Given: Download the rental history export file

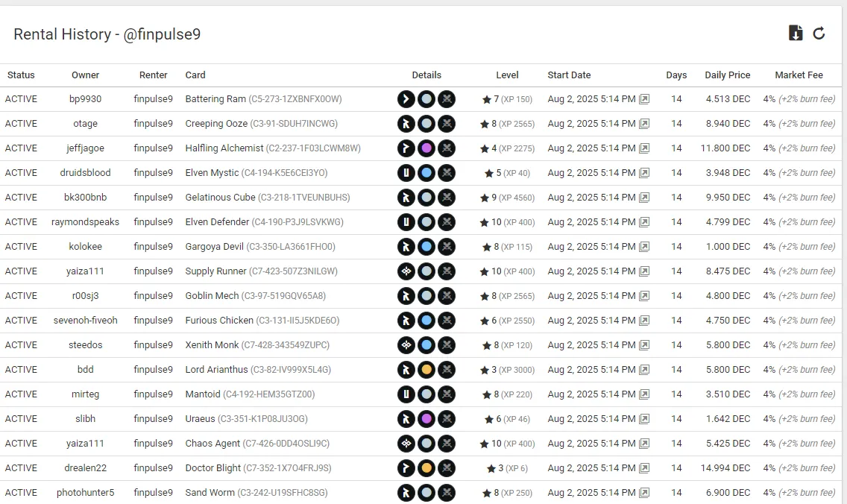Looking at the screenshot, I should 795,34.
